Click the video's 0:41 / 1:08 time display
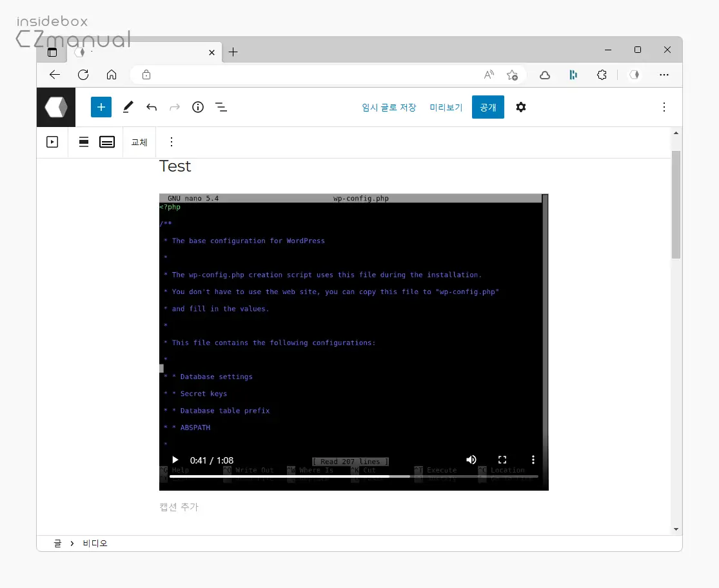719x588 pixels. pos(212,460)
